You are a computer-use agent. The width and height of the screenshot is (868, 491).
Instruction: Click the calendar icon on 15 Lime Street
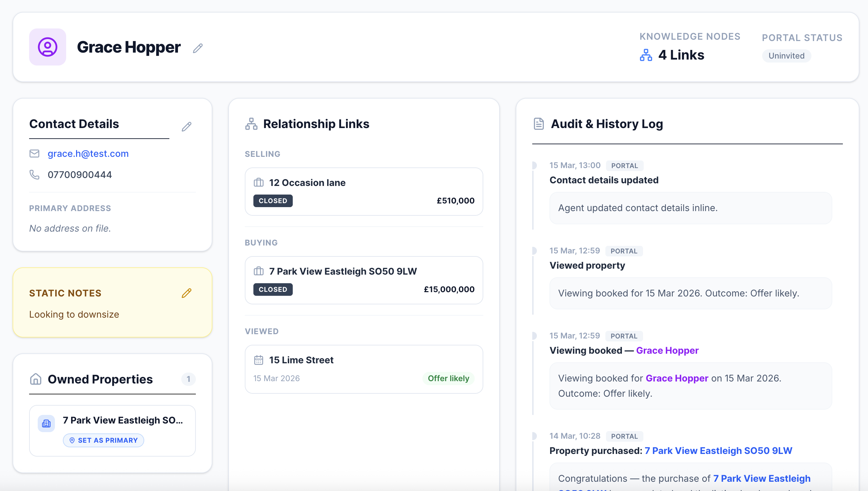pos(259,360)
